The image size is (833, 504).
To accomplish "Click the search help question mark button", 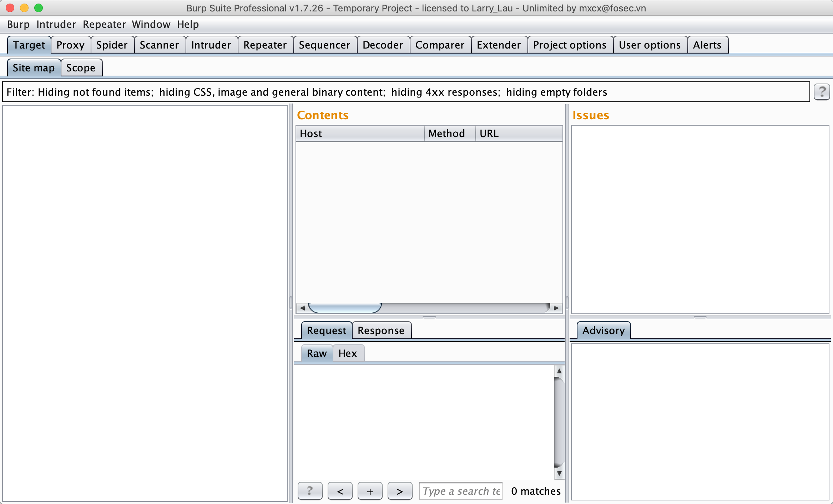I will pos(309,491).
